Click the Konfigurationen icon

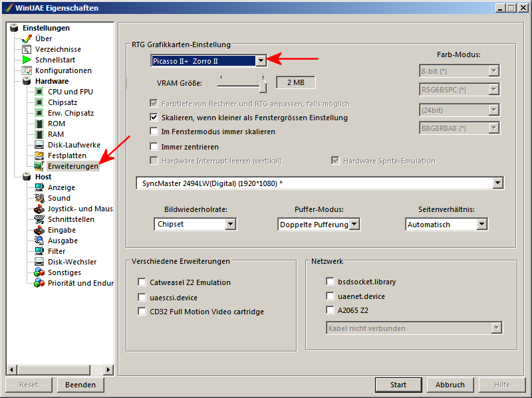[27, 70]
